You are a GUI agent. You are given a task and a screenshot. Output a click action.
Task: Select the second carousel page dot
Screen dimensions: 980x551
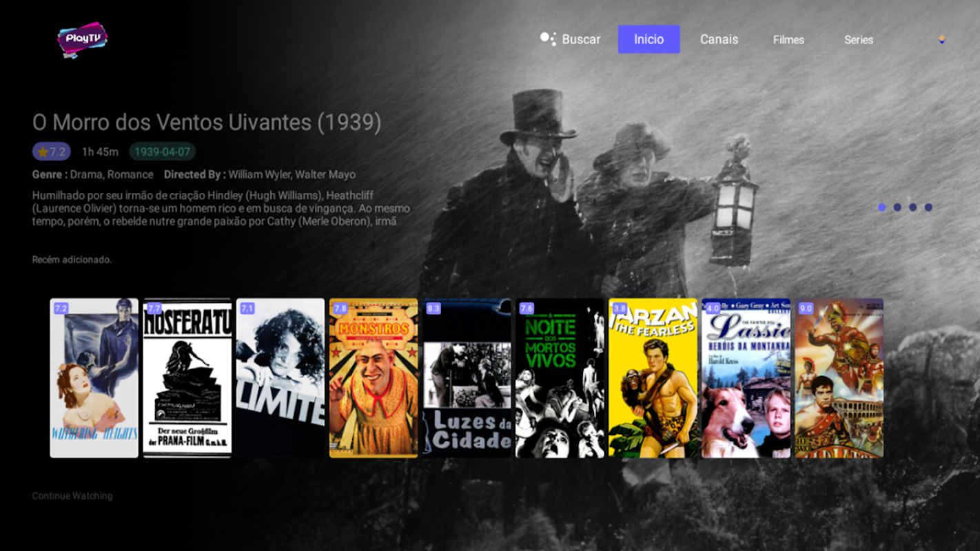(x=897, y=207)
